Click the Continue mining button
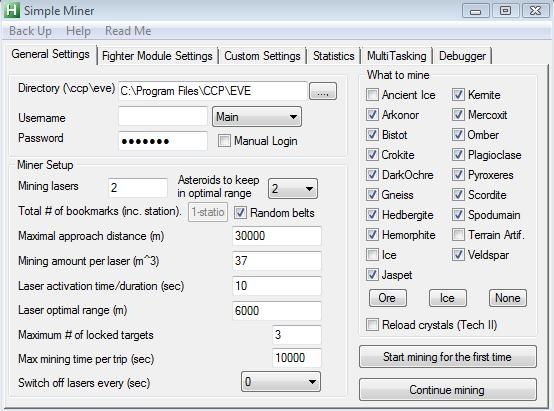The image size is (554, 411). click(x=448, y=389)
